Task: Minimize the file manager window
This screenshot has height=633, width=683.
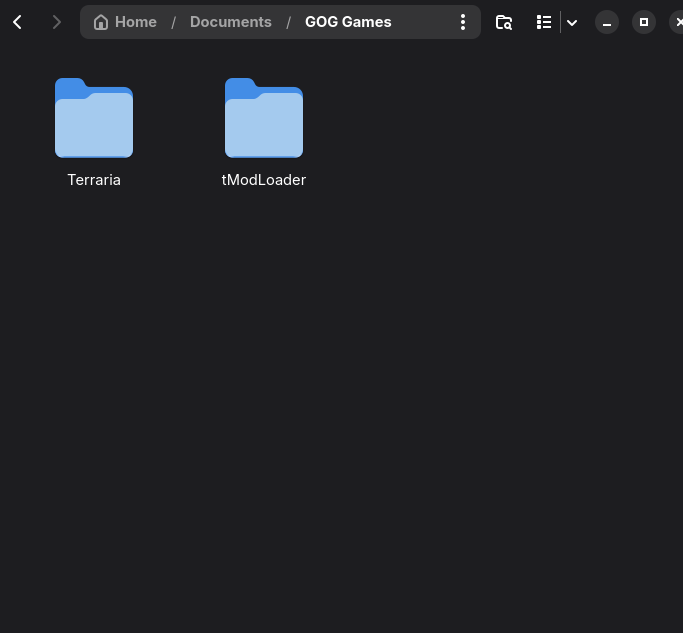Action: (x=607, y=22)
